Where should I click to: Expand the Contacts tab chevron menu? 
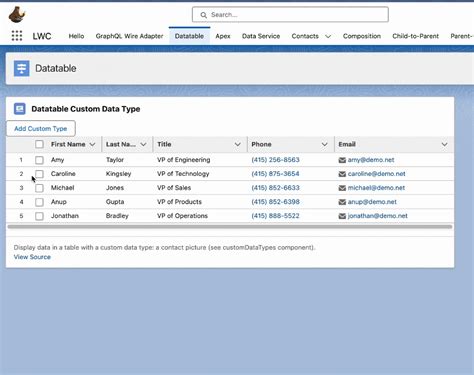click(328, 36)
